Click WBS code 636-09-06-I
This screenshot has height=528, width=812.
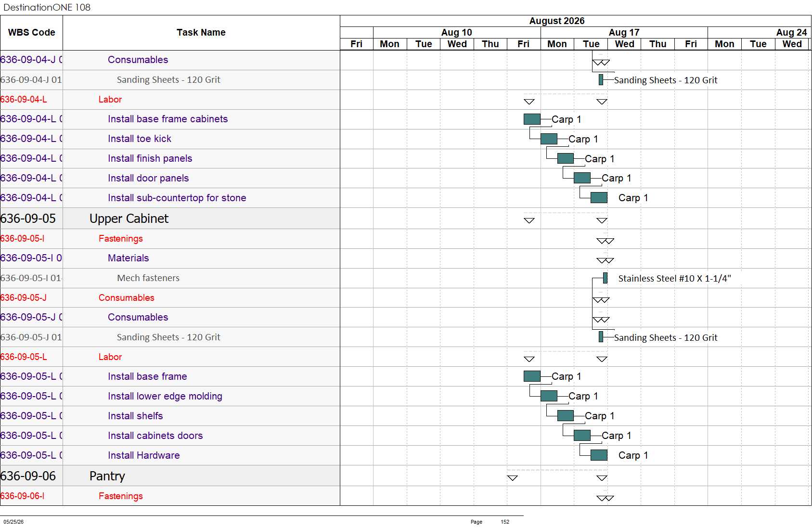tap(22, 496)
